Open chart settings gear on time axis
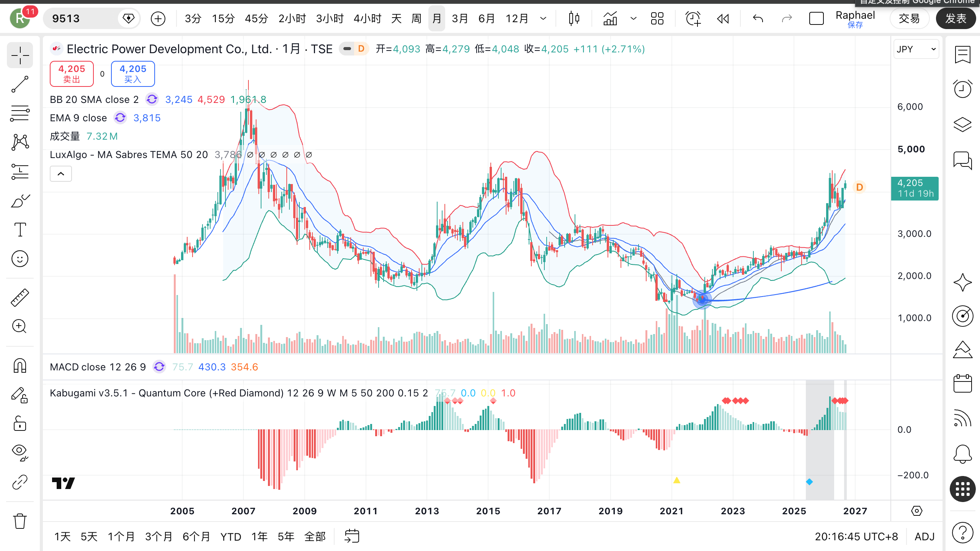Screen dimensions: 980x551 pos(917,511)
